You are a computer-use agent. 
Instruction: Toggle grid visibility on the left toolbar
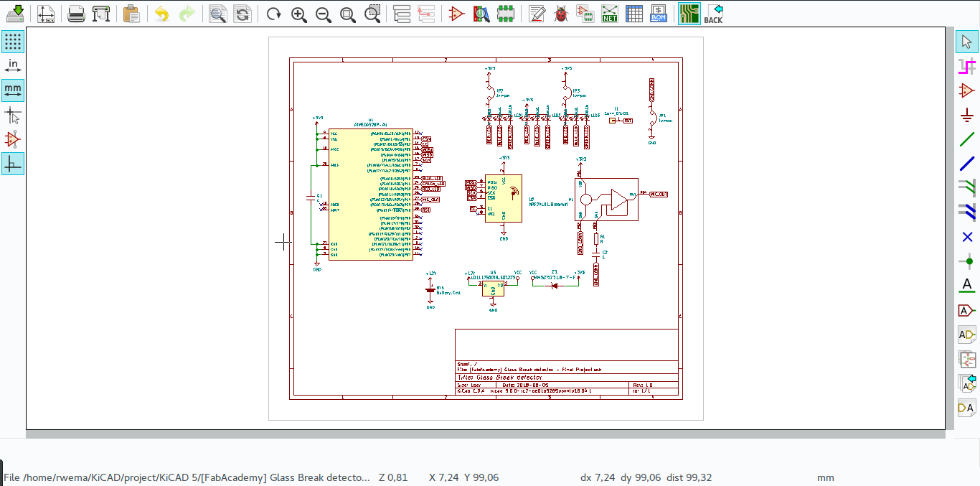pyautogui.click(x=12, y=41)
